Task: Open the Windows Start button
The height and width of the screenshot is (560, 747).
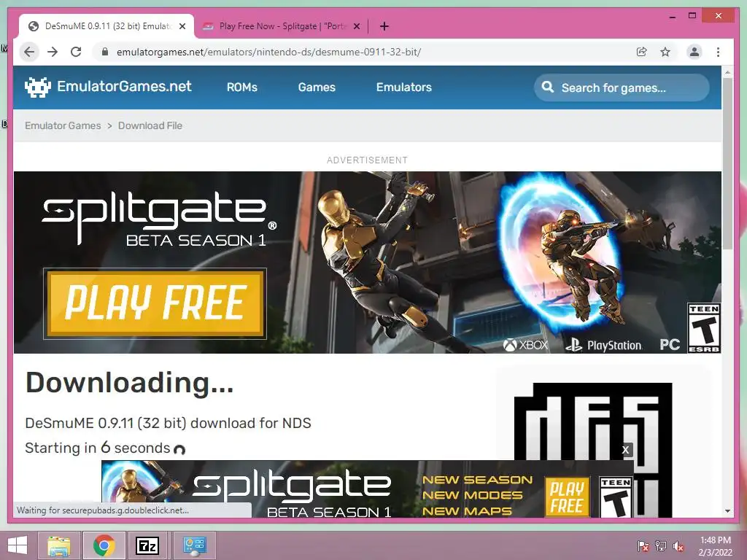Action: [18, 545]
